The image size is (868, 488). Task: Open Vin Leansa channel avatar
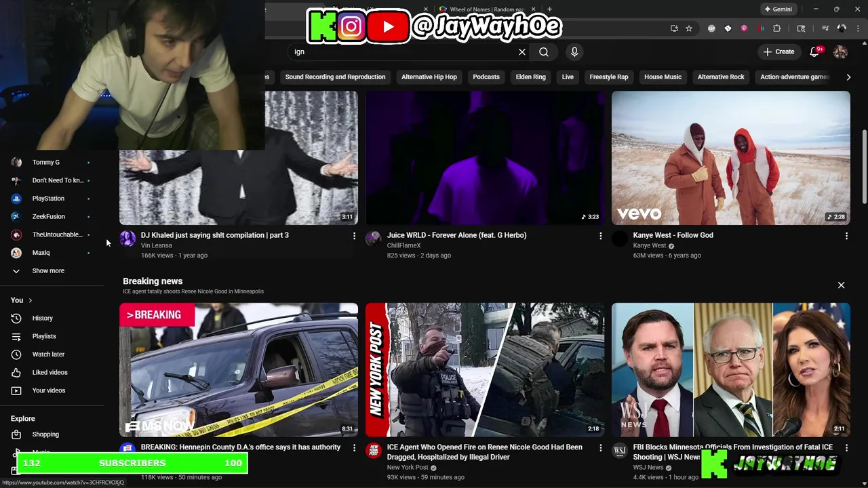click(127, 238)
